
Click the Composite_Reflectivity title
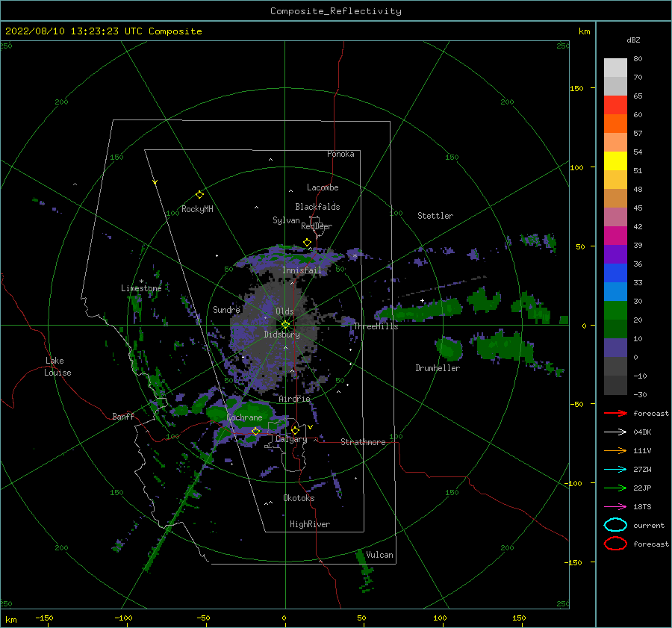tap(336, 11)
